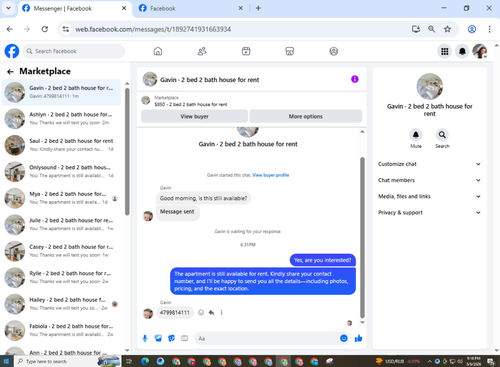Viewport: 500px width, 367px height.
Task: Select the Gavin conversation in the list
Action: pos(62,92)
